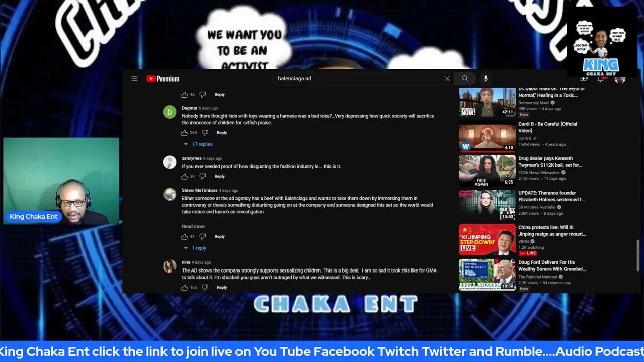Open the account avatar at top right of the YouTube header

pos(620,79)
